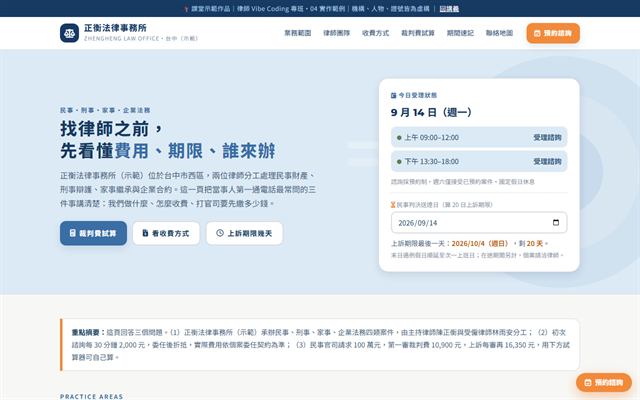Click the pin icon in the top banner
The height and width of the screenshot is (400, 640).
[186, 9]
